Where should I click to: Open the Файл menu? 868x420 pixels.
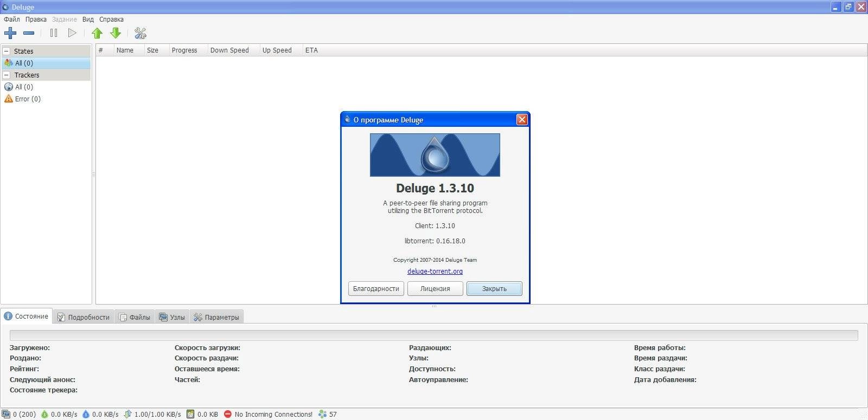pos(12,19)
